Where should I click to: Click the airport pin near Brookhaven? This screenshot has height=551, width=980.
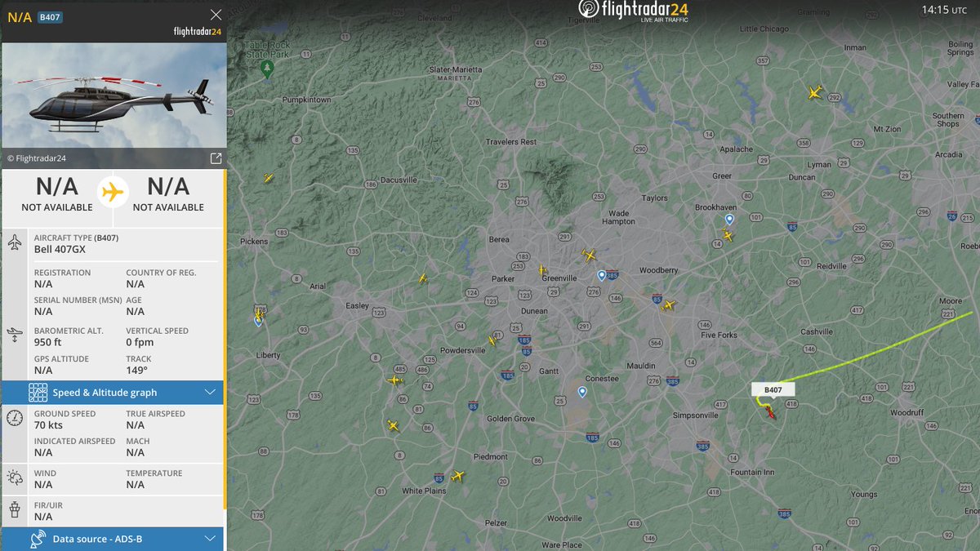[729, 219]
